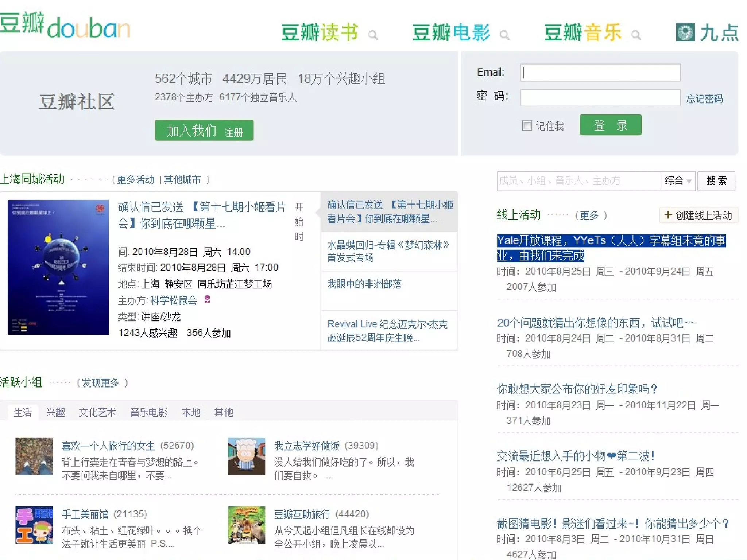Open the 文化艺术 groups tab
Image resolution: width=747 pixels, height=560 pixels.
97,412
